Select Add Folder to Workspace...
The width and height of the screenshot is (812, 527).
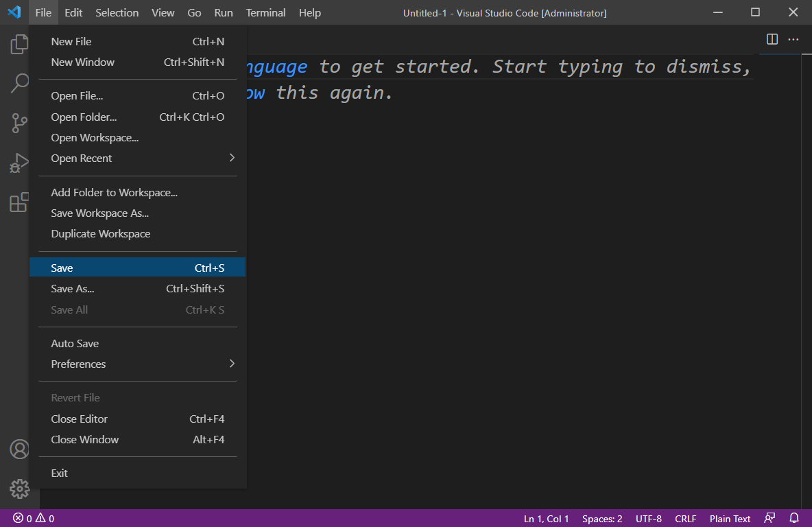click(137, 193)
